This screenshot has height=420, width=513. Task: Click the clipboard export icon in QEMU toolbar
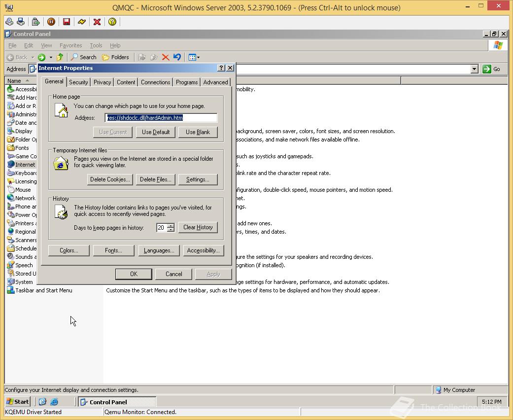coord(35,22)
